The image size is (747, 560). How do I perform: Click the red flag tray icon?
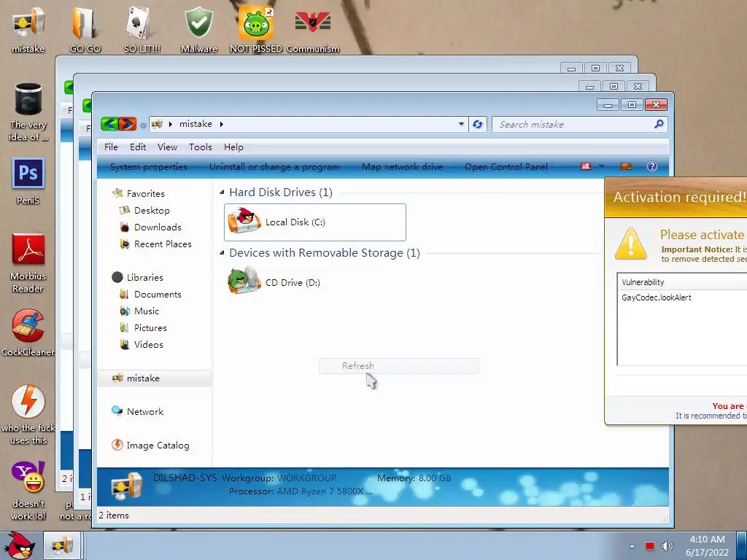[649, 545]
